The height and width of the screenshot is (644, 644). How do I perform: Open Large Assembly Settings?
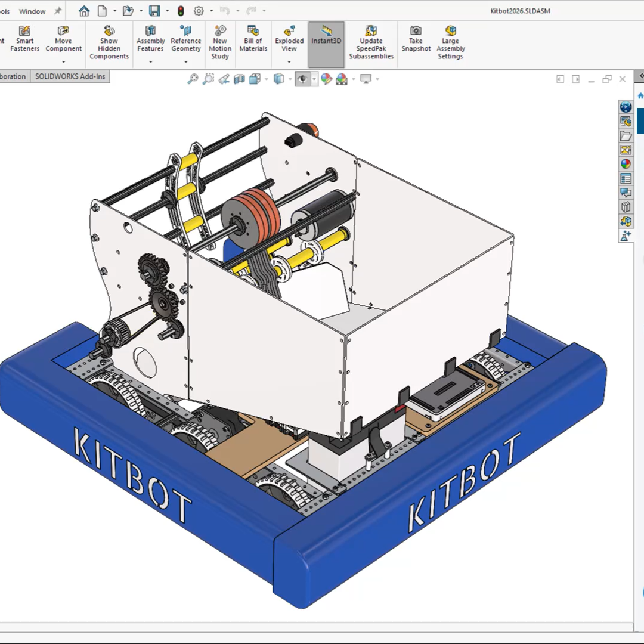(450, 42)
